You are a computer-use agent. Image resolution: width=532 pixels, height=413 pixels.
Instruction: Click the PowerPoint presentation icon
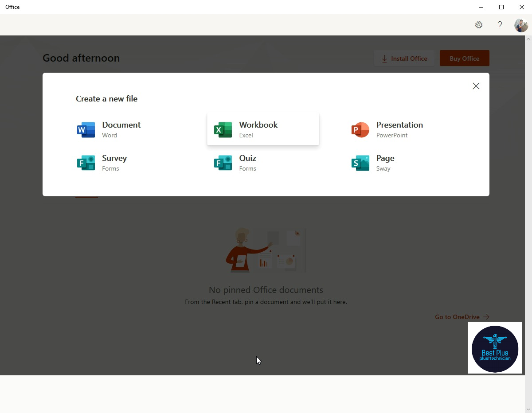pyautogui.click(x=360, y=130)
